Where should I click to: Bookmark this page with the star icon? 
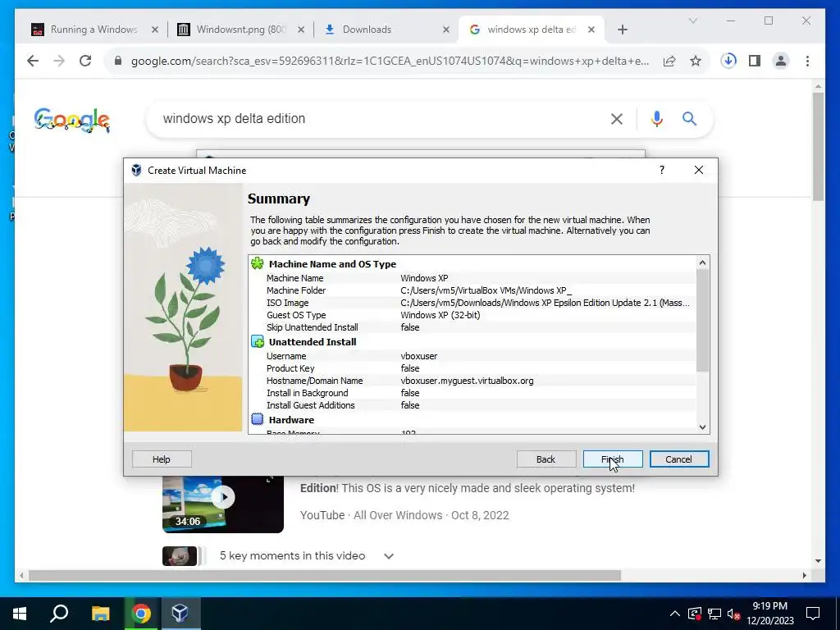pos(696,61)
